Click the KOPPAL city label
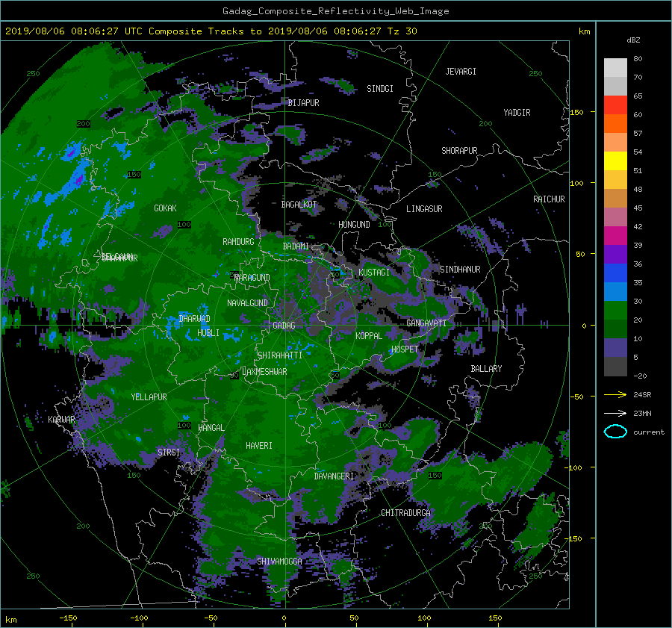Image resolution: width=672 pixels, height=628 pixels. pos(369,336)
